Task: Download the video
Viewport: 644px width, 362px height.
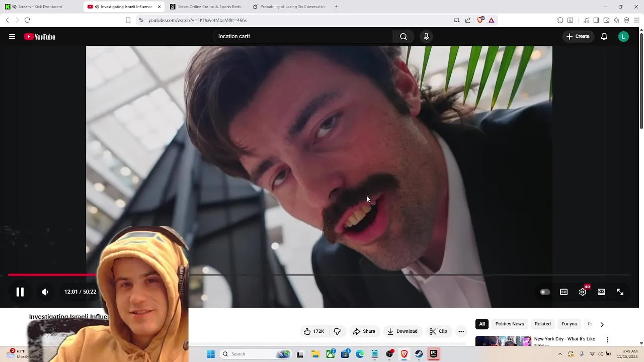Action: pos(402,331)
